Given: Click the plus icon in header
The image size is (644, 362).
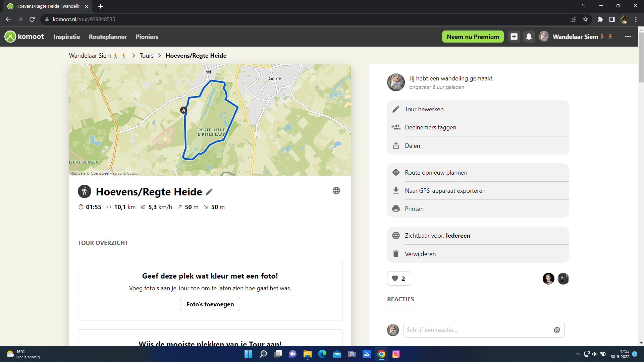Looking at the screenshot, I should [514, 37].
